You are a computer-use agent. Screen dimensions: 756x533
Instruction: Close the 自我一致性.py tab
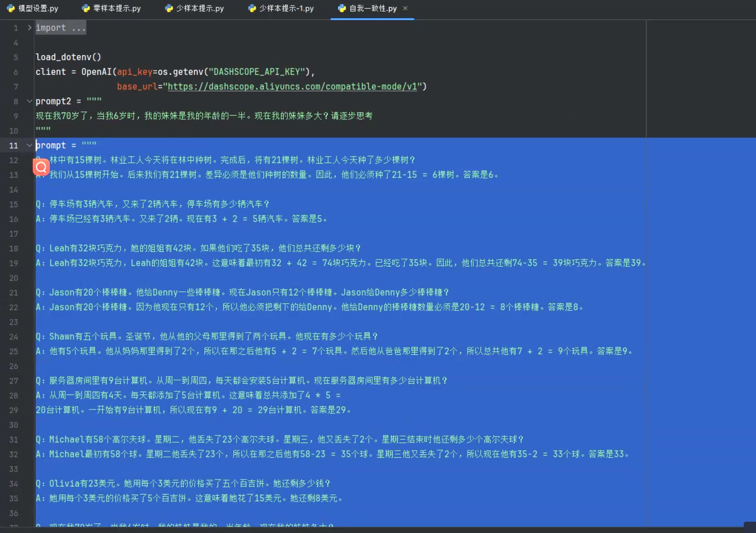405,8
